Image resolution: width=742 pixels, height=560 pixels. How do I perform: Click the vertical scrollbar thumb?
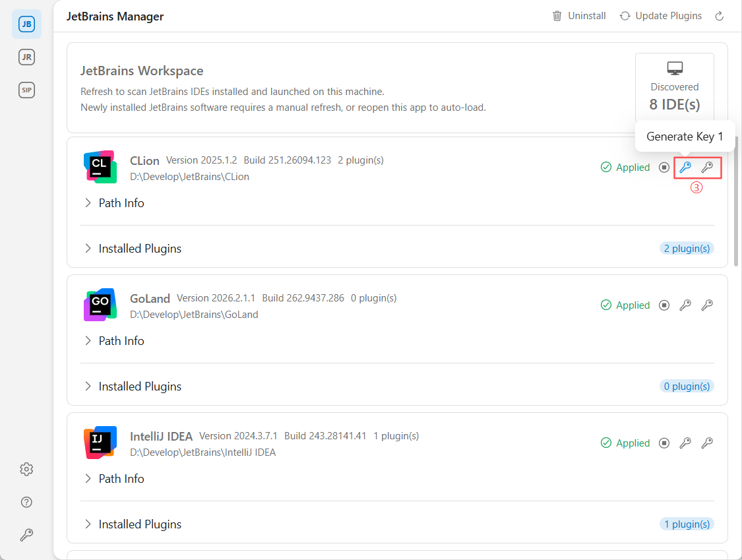coord(736,201)
